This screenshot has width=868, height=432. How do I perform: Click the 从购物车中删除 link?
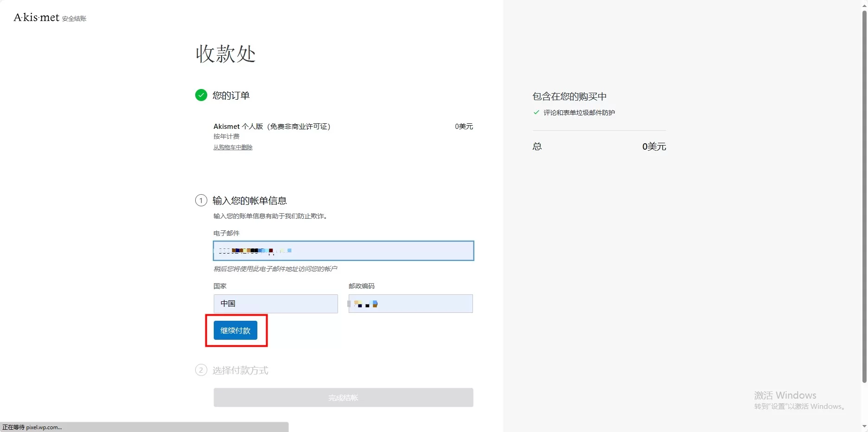[233, 147]
